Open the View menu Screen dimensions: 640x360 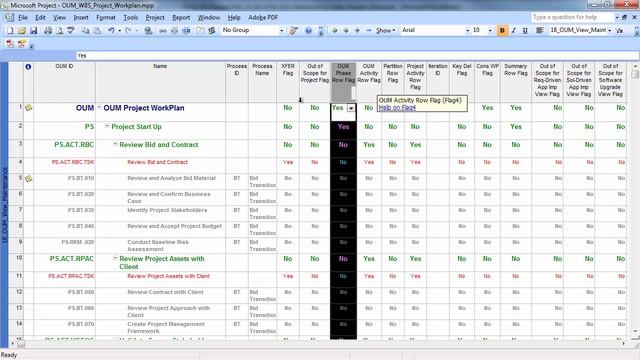point(59,18)
